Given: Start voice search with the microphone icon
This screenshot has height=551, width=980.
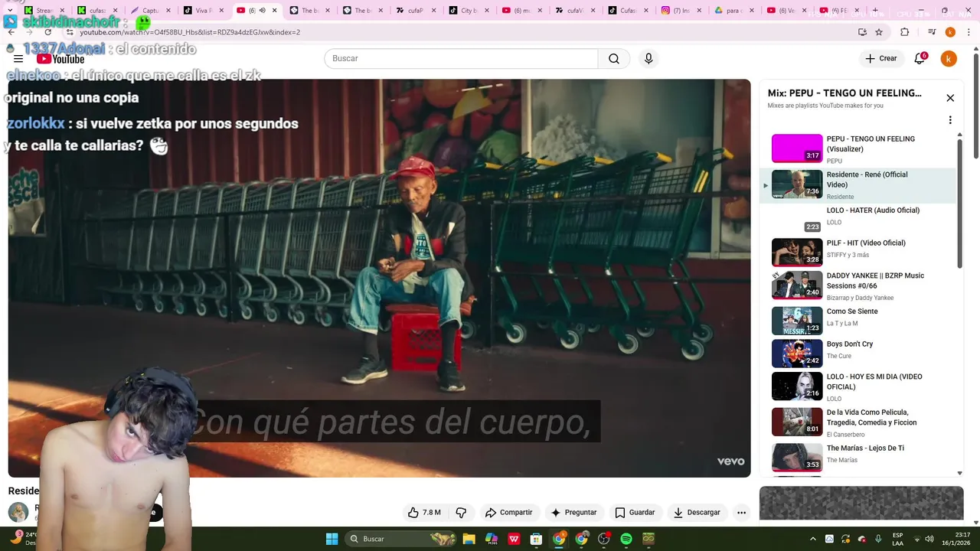Looking at the screenshot, I should [648, 59].
